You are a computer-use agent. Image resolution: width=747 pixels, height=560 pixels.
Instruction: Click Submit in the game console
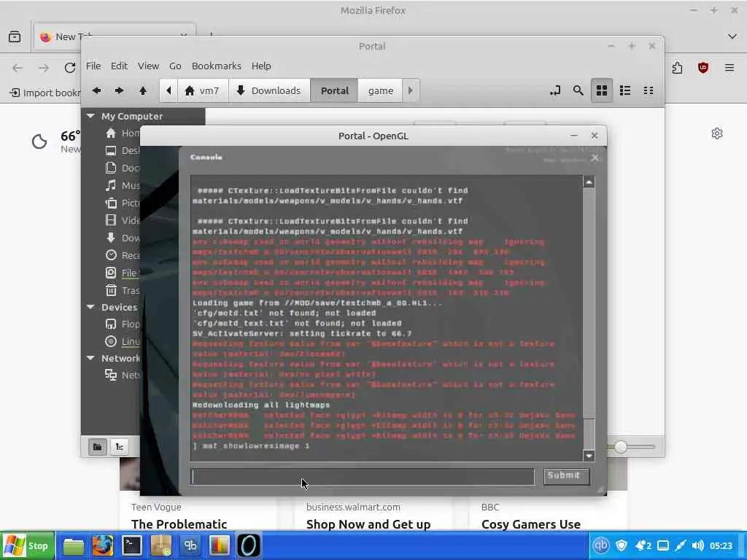click(566, 475)
